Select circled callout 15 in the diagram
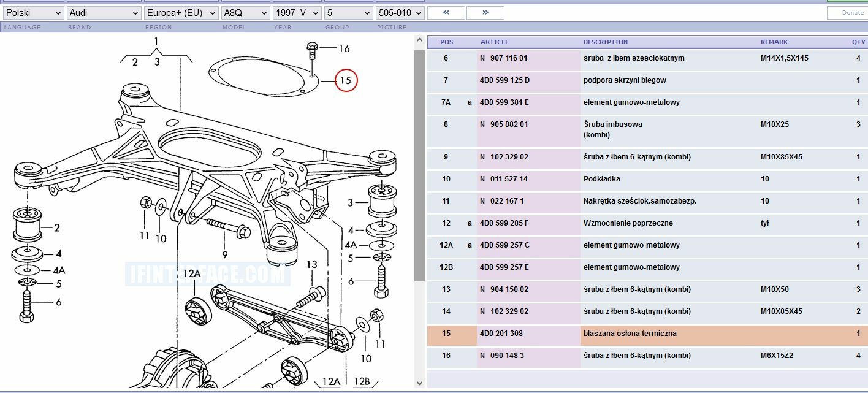 click(346, 80)
